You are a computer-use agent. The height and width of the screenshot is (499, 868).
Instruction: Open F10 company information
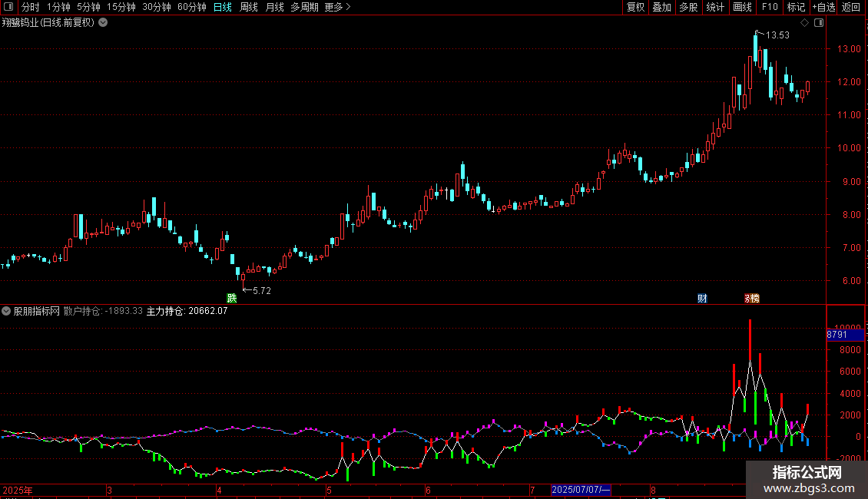(x=770, y=7)
